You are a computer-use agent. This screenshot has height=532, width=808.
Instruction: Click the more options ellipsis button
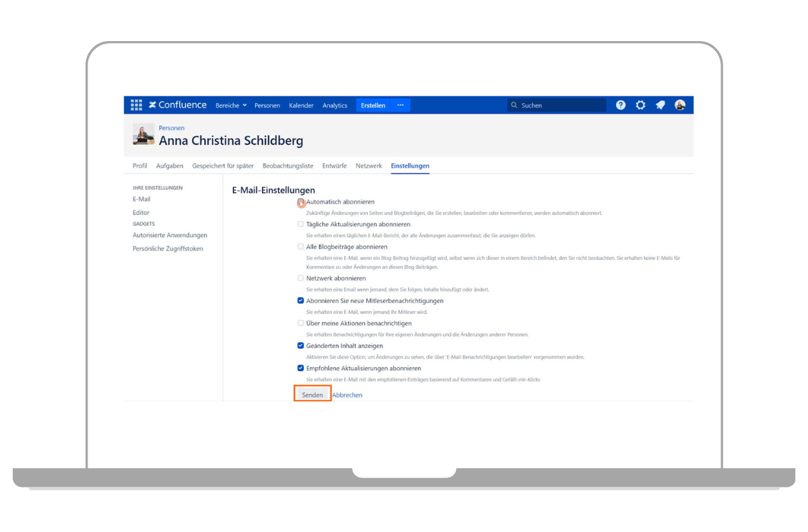[x=401, y=105]
